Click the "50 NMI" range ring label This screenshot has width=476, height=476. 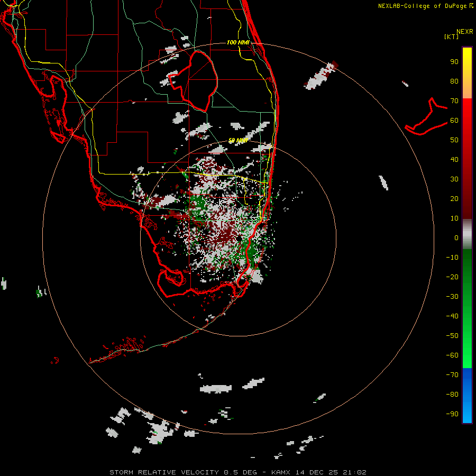click(x=238, y=140)
